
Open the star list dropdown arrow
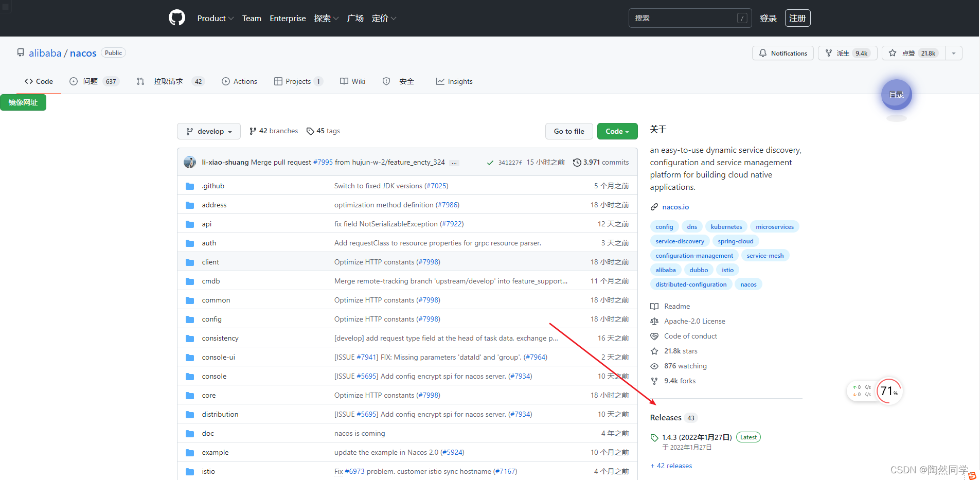953,53
